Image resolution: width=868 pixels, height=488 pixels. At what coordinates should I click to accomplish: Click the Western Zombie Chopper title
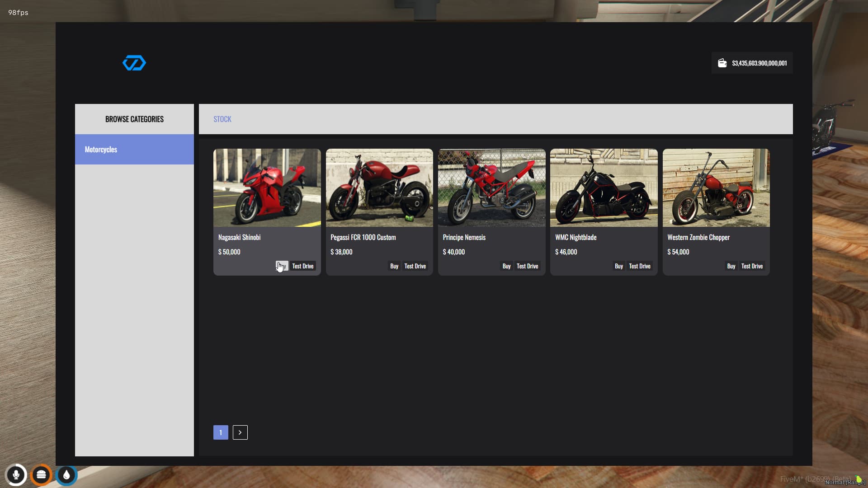click(698, 237)
